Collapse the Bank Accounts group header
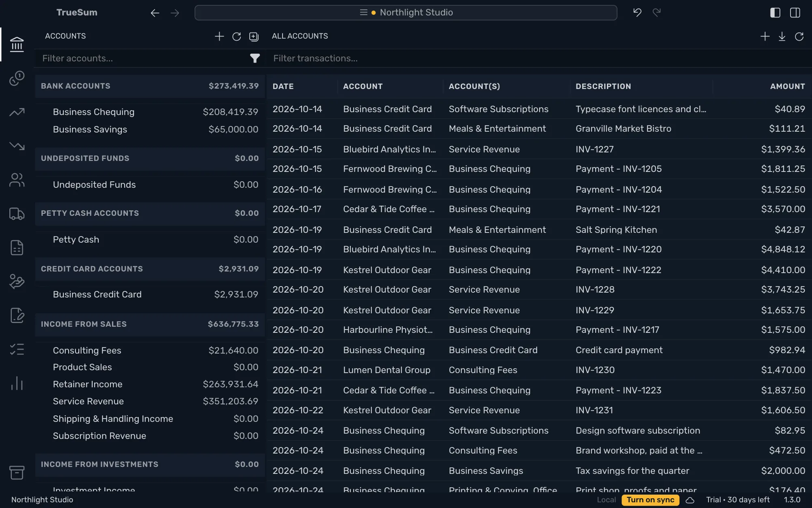Viewport: 812px width, 508px height. pos(150,86)
